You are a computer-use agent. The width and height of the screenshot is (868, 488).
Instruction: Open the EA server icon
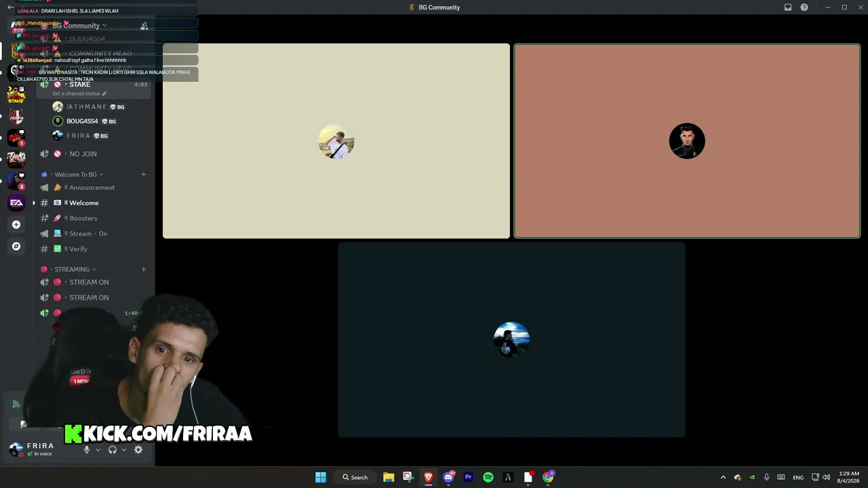coord(16,203)
